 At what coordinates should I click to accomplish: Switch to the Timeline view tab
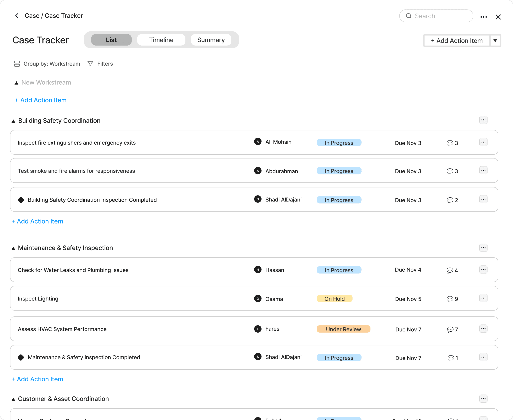click(161, 40)
